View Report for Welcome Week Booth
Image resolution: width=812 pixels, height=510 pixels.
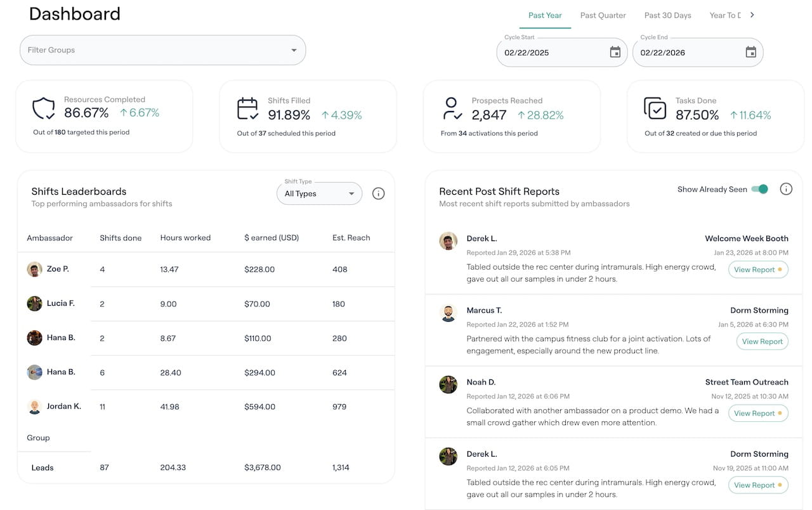(758, 270)
